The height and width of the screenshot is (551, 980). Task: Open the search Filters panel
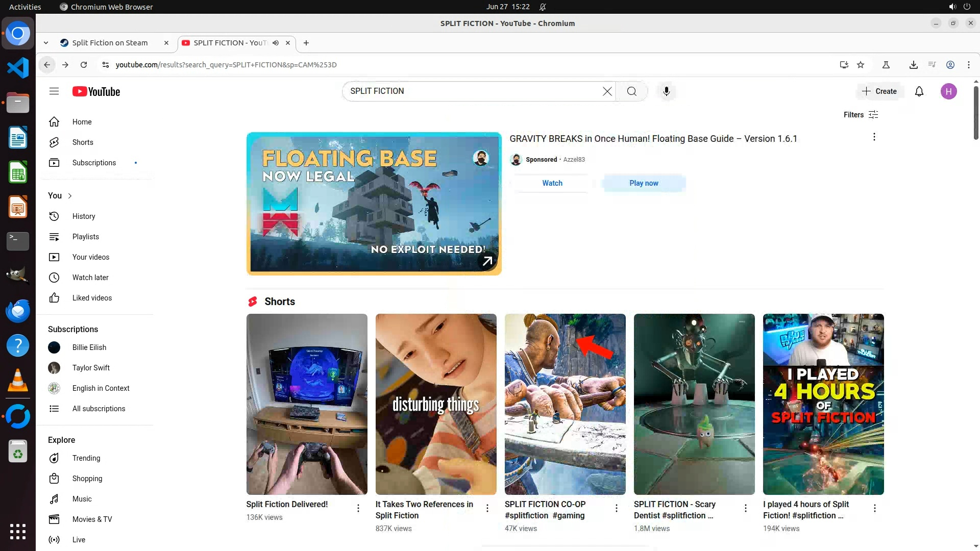[x=861, y=115]
